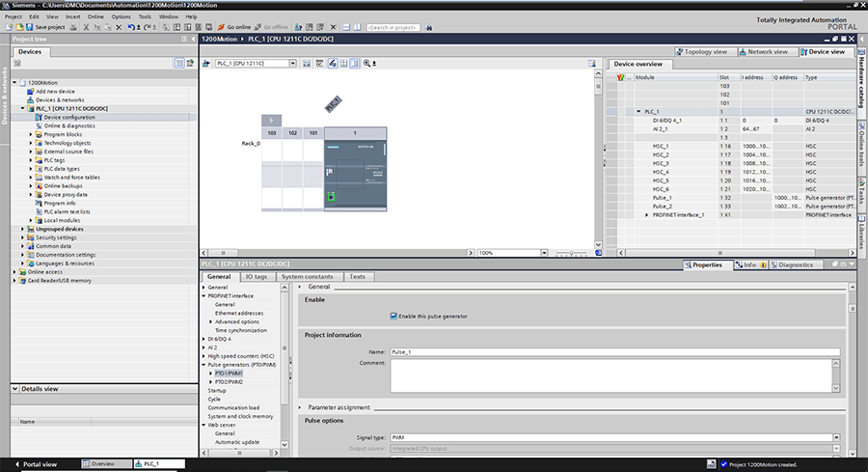Viewport: 868px width, 472px height.
Task: Click the binoculars search icon
Action: 428,27
